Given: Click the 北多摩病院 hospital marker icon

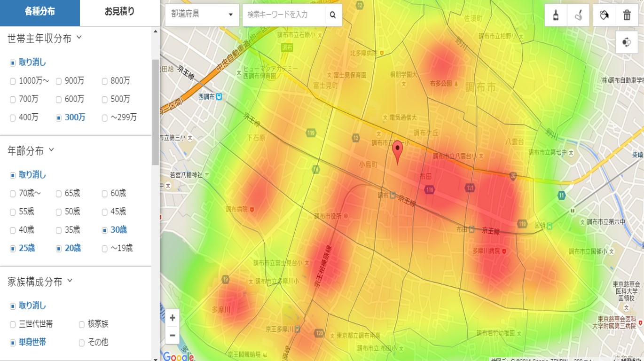Looking at the screenshot, I should (382, 53).
